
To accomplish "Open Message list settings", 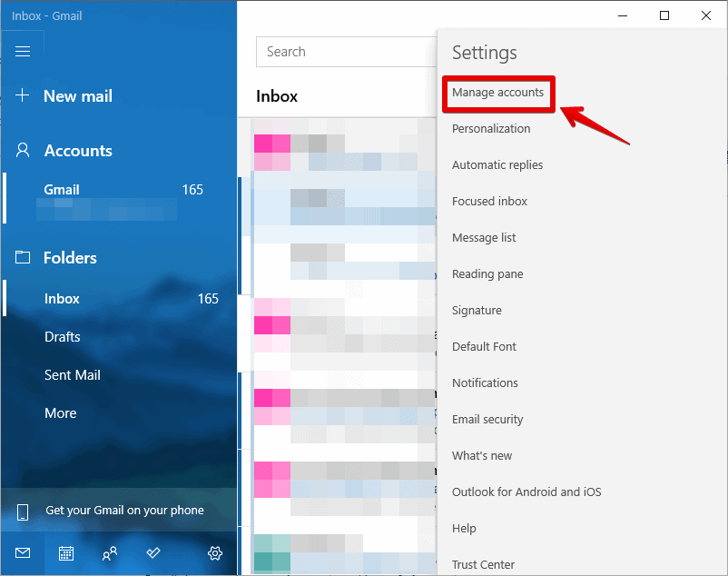I will click(x=484, y=238).
